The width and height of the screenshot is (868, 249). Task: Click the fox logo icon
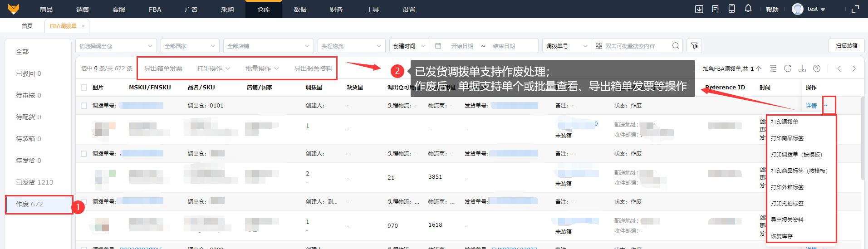coord(14,9)
